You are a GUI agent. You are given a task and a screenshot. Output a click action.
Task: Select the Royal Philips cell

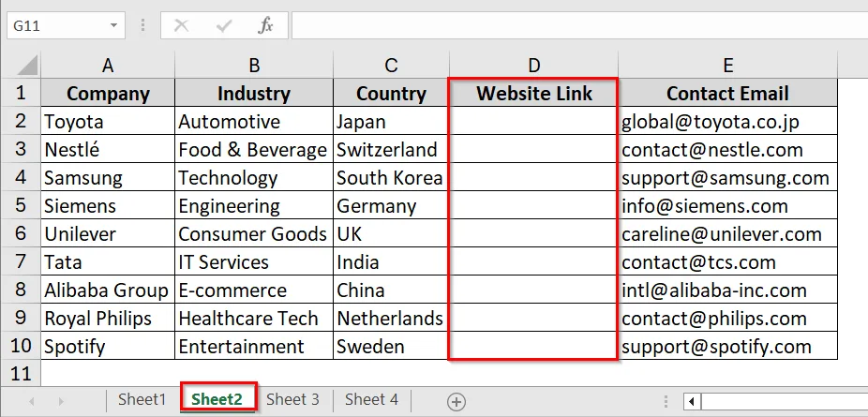[x=108, y=319]
